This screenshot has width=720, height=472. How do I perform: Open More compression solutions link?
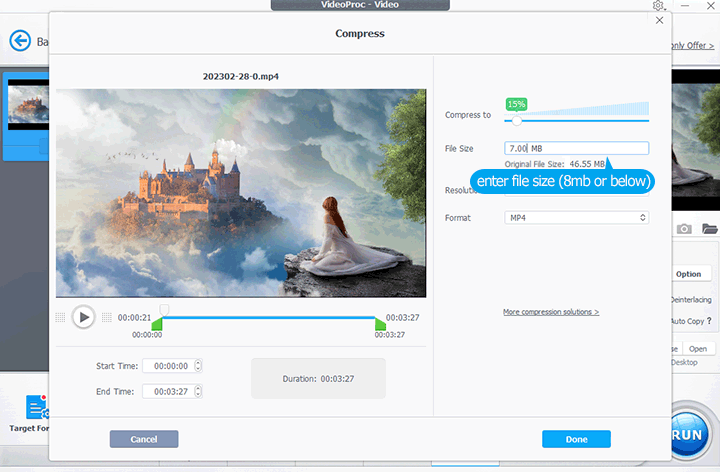tap(551, 312)
